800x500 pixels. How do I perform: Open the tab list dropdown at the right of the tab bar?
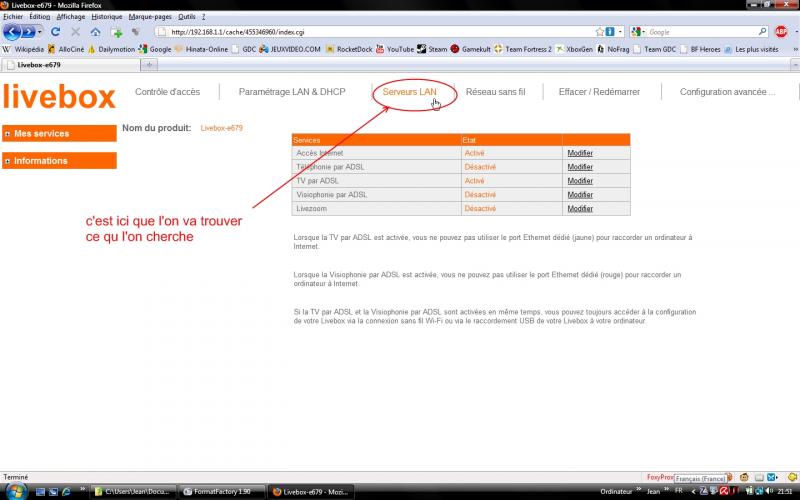click(x=795, y=65)
